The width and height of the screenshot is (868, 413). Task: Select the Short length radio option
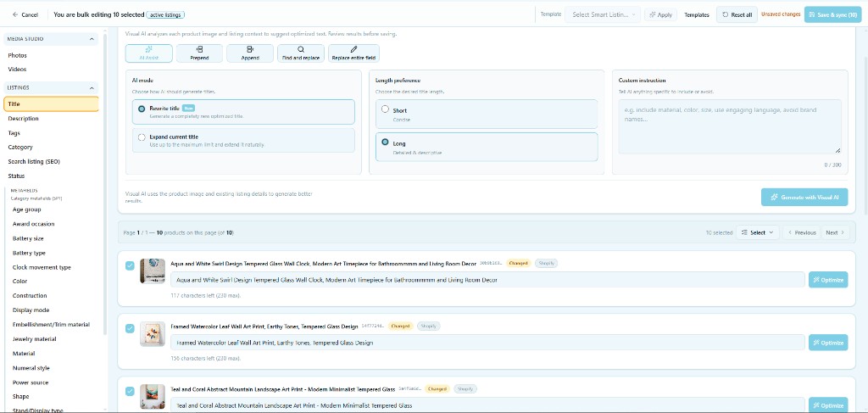[386, 109]
